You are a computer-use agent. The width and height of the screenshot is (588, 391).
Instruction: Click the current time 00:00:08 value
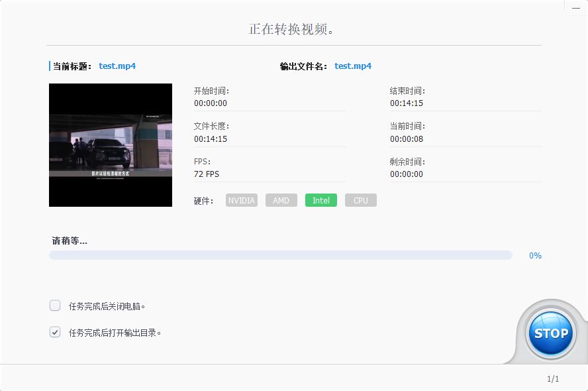(x=407, y=139)
